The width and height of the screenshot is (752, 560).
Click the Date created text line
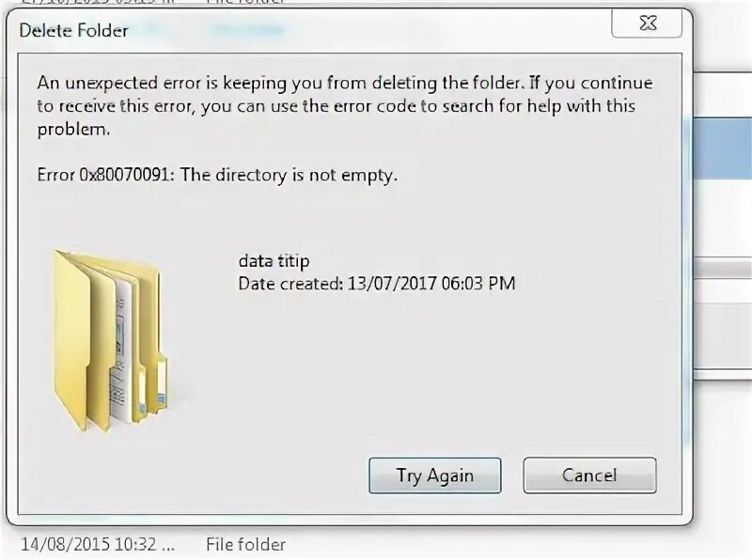(x=377, y=284)
